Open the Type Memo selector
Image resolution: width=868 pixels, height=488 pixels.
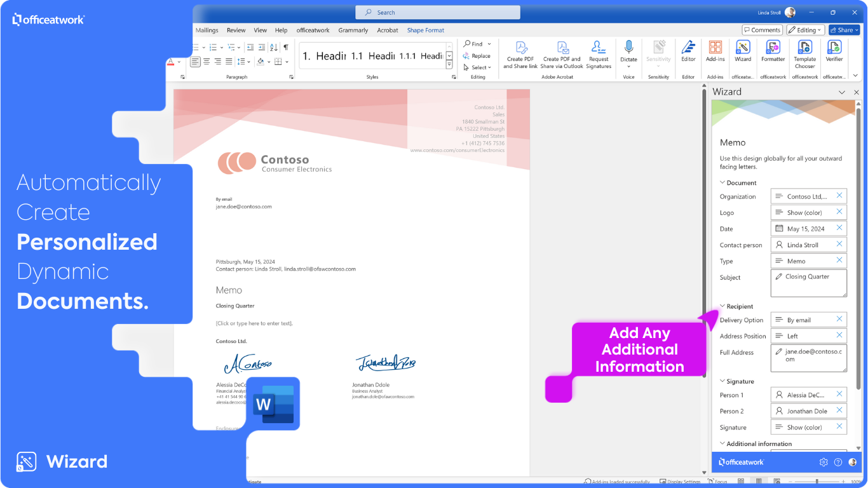808,261
